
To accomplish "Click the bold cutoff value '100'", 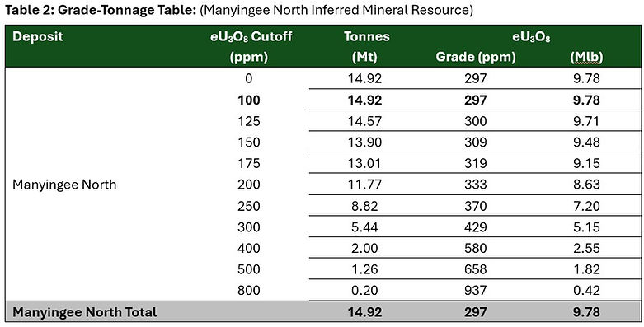I will (x=248, y=100).
